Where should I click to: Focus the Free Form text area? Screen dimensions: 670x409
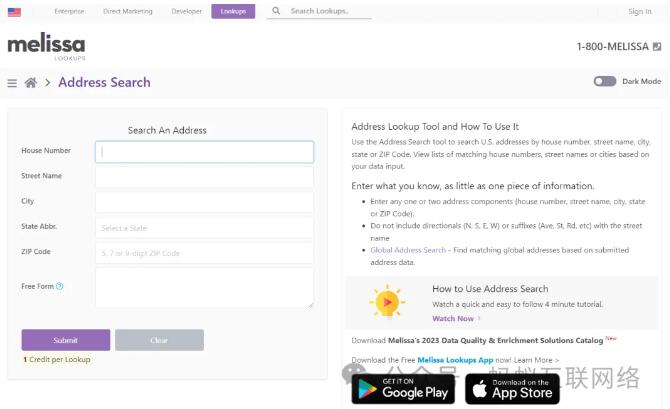tap(204, 287)
